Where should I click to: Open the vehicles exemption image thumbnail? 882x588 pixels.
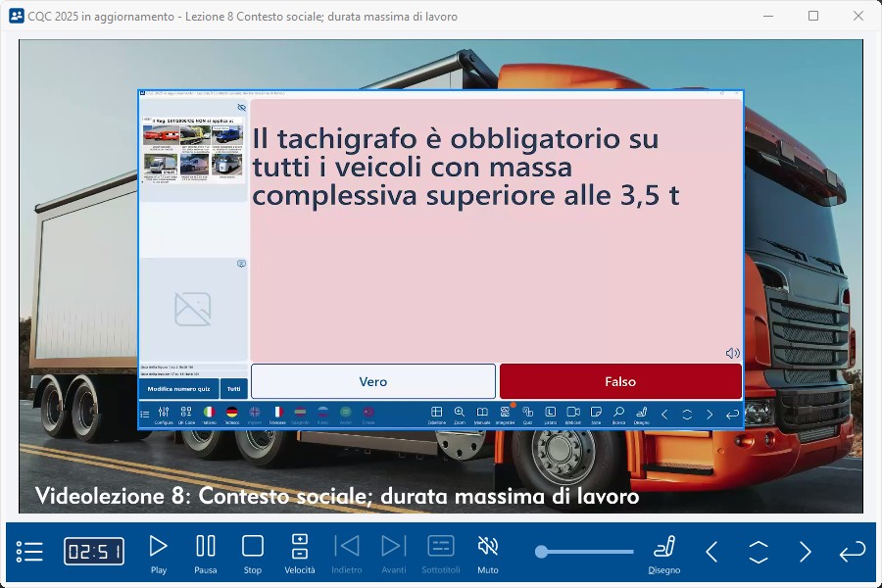[193, 150]
